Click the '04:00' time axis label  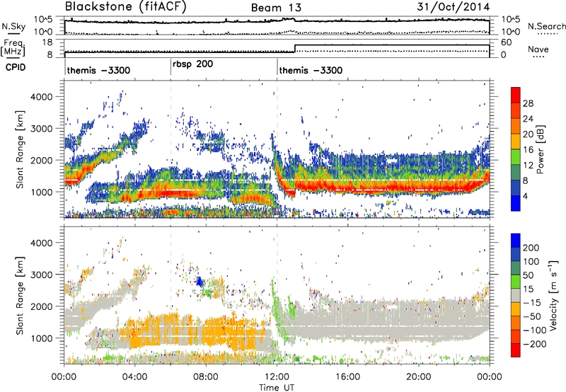(x=135, y=377)
